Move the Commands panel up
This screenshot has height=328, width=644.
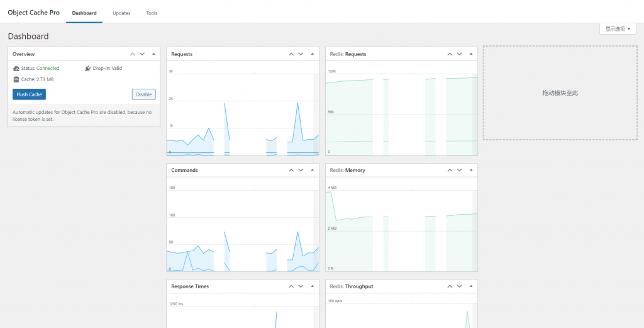[x=291, y=170]
